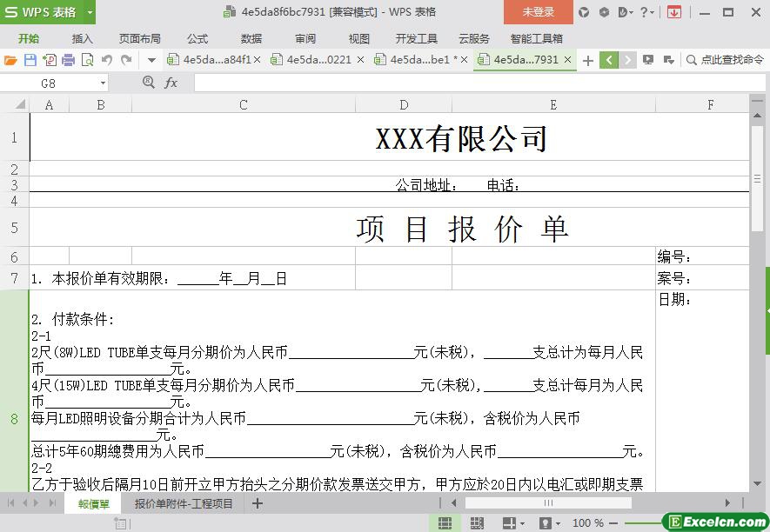Image resolution: width=770 pixels, height=532 pixels.
Task: Click the save icon in quick toolbar
Action: coord(30,60)
